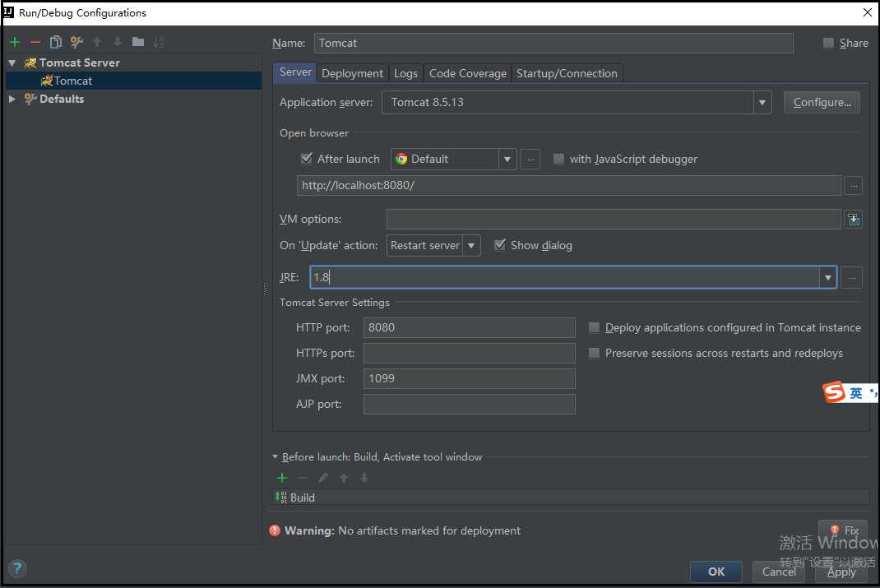880x588 pixels.
Task: Open edit defaults wrench icon in toolbar
Action: point(76,42)
